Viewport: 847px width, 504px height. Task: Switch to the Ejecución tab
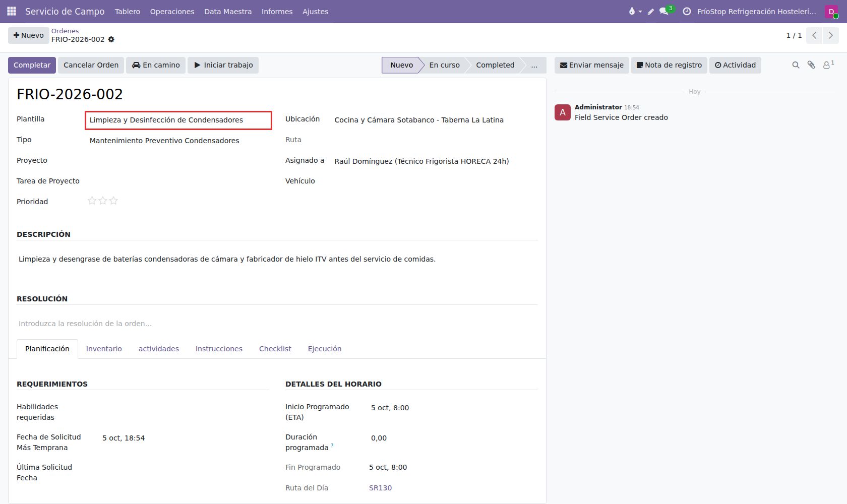point(325,349)
